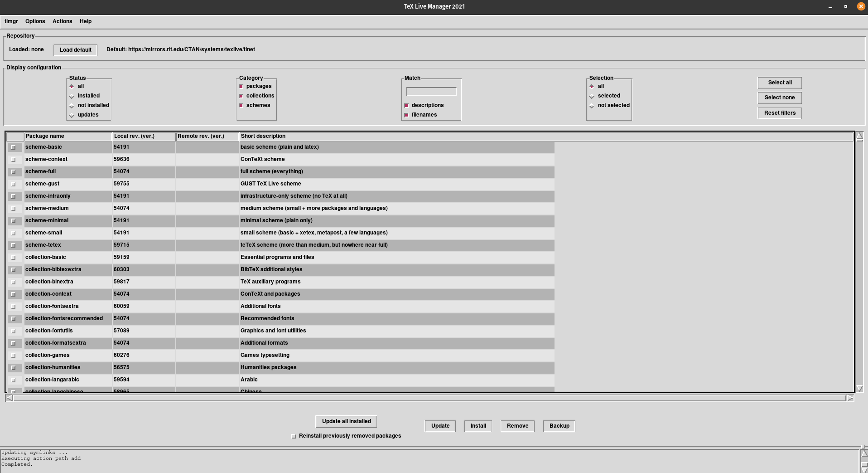This screenshot has width=868, height=473.
Task: Select Status 'installed' radio button
Action: point(72,96)
